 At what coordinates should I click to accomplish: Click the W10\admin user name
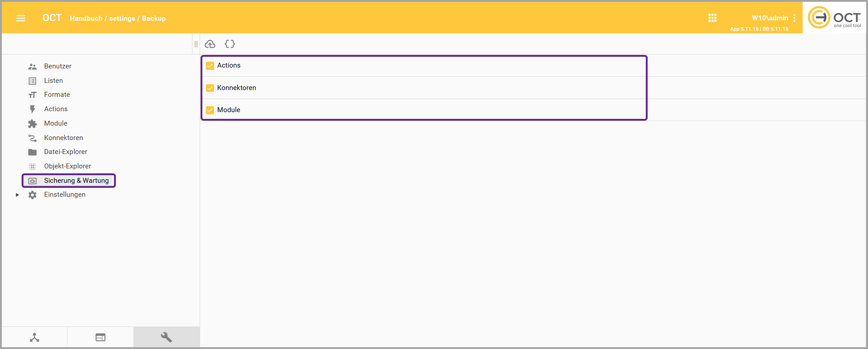tap(770, 18)
